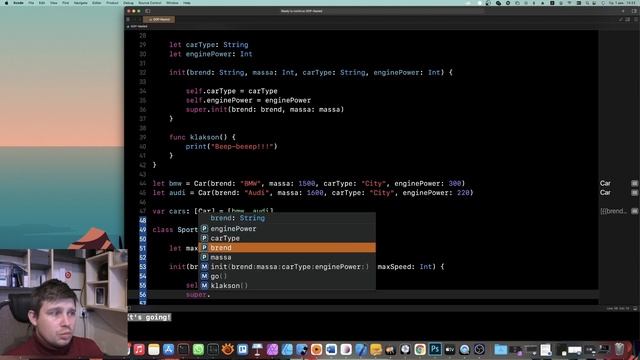Image resolution: width=640 pixels, height=360 pixels.
Task: Choose the go() method suggestion
Action: click(287, 276)
